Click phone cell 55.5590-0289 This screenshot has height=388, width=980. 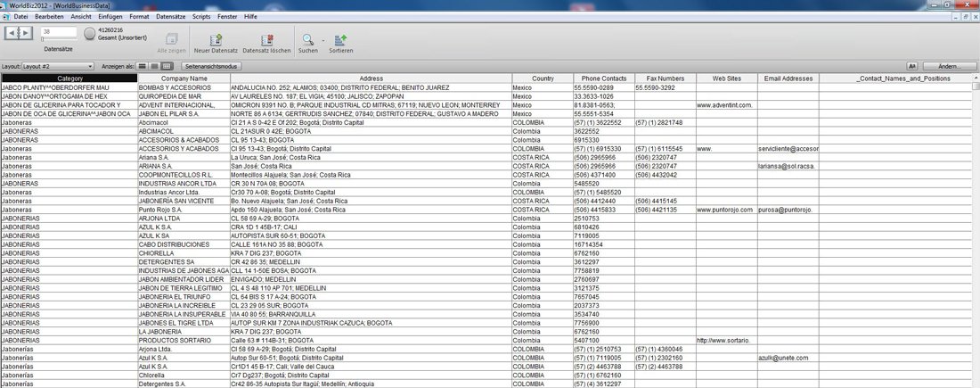point(604,87)
